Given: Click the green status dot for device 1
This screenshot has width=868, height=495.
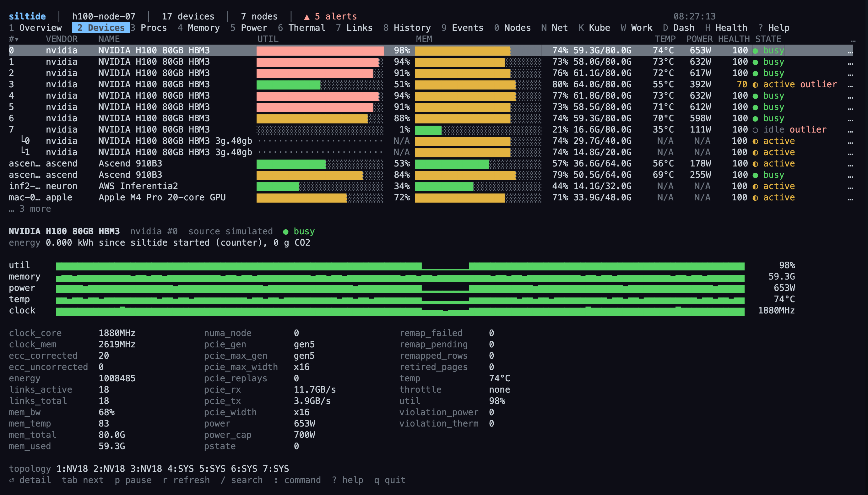Looking at the screenshot, I should (755, 63).
